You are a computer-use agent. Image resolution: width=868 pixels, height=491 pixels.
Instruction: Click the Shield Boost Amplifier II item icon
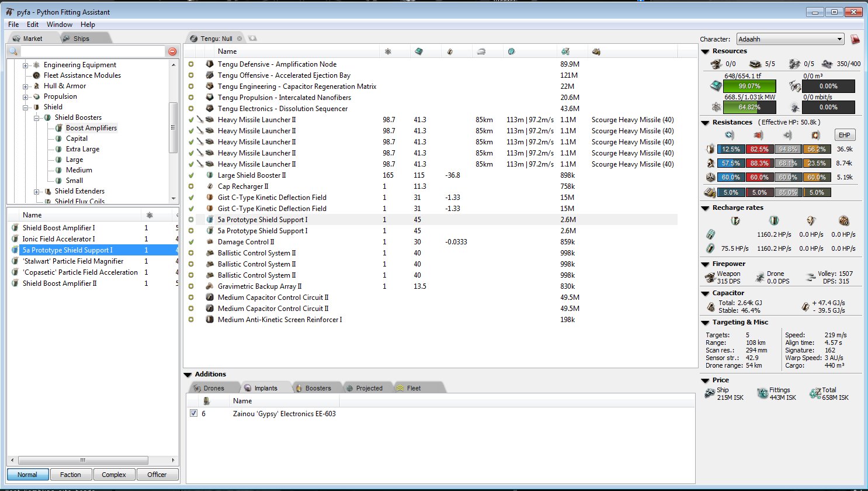coord(15,283)
